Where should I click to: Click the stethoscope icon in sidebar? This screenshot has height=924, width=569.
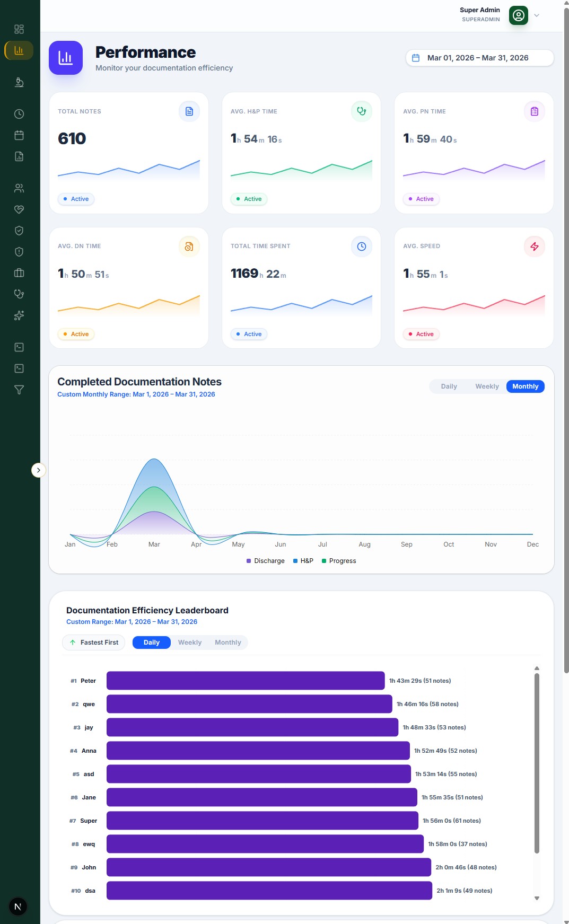[19, 294]
